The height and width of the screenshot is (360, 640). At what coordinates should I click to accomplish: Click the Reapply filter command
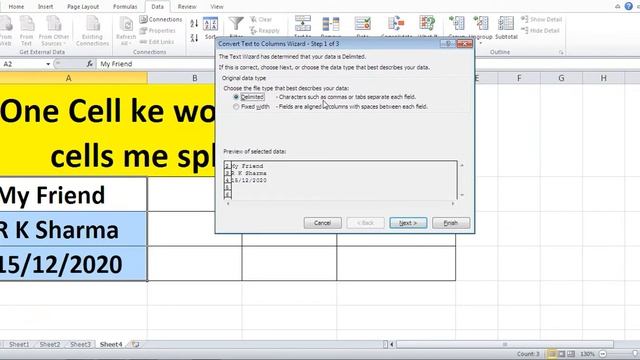click(x=264, y=31)
